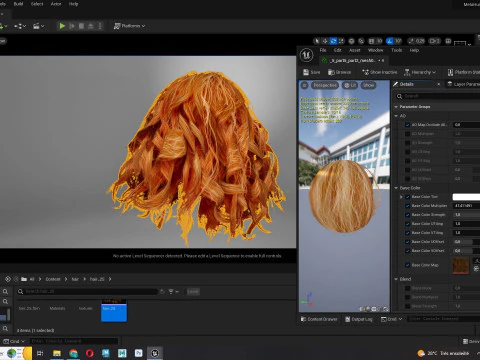Uncheck Base Color Multiplier checkbox
480x360 pixels.
click(407, 206)
